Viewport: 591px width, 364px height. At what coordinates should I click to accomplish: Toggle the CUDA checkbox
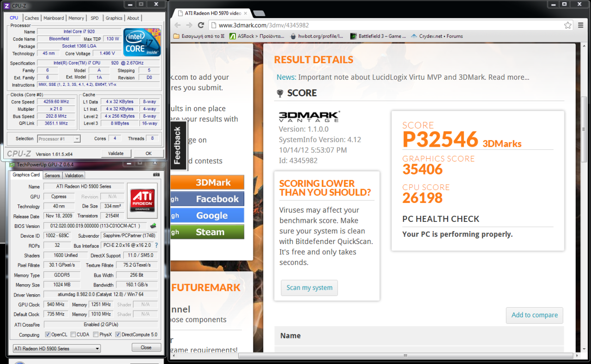click(x=72, y=334)
